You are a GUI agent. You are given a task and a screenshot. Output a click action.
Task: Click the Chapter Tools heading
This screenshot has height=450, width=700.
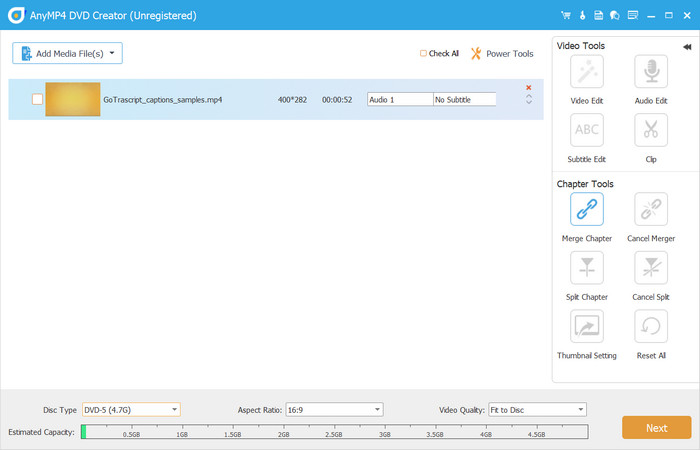click(585, 183)
